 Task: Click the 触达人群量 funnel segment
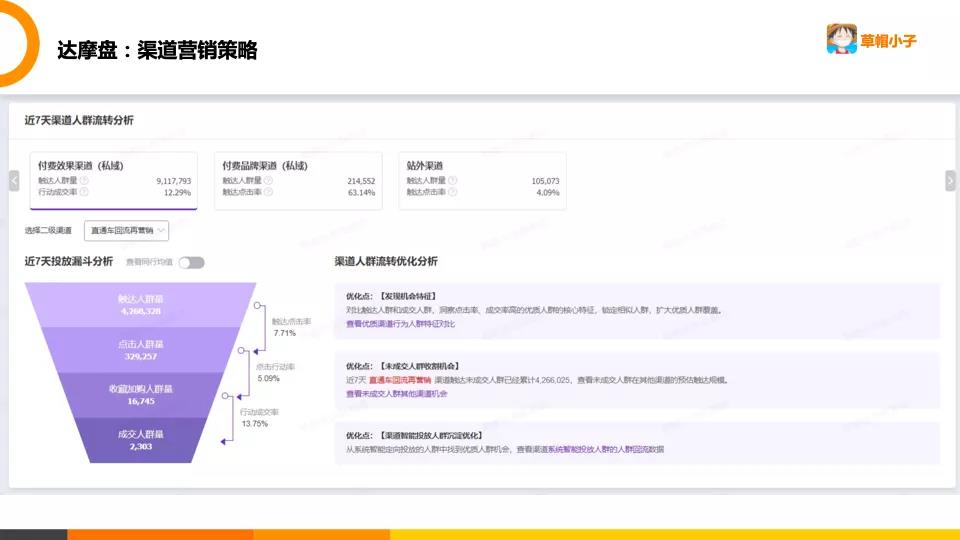(x=140, y=304)
